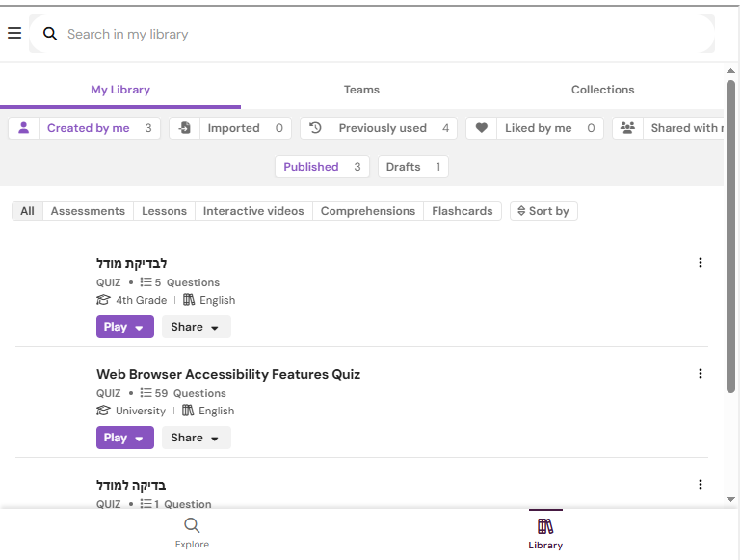Open three-dot menu for לבדיקת מודל quiz
This screenshot has width=741, height=560.
point(700,263)
